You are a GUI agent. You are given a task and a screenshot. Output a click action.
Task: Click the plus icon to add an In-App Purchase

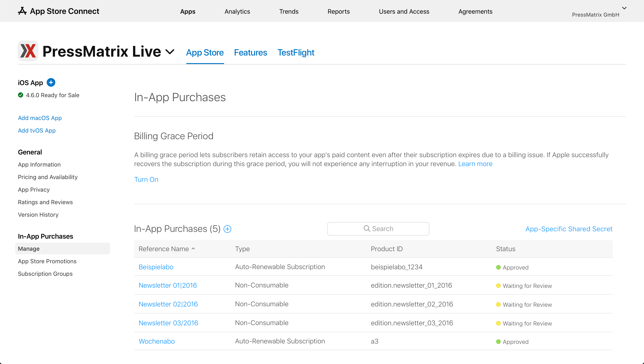click(x=227, y=229)
